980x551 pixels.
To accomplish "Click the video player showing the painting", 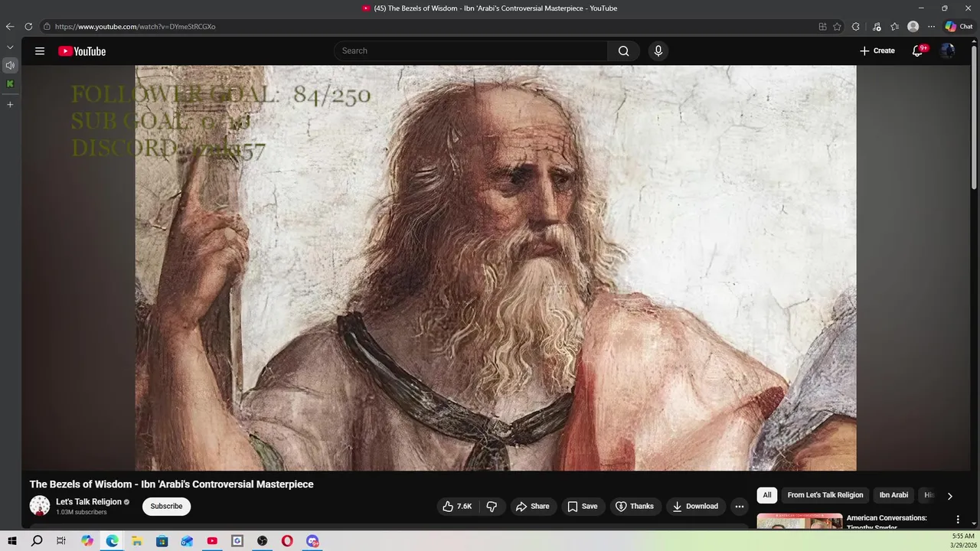I will coord(495,268).
